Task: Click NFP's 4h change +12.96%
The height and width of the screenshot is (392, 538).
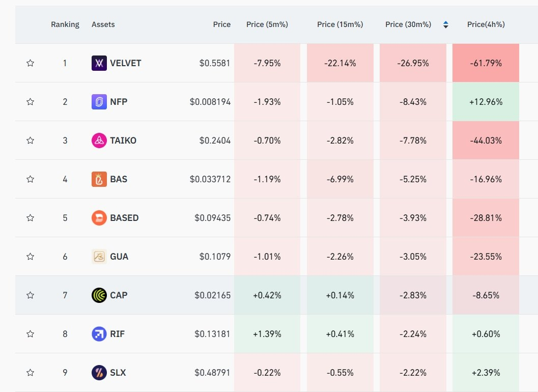Action: (486, 102)
